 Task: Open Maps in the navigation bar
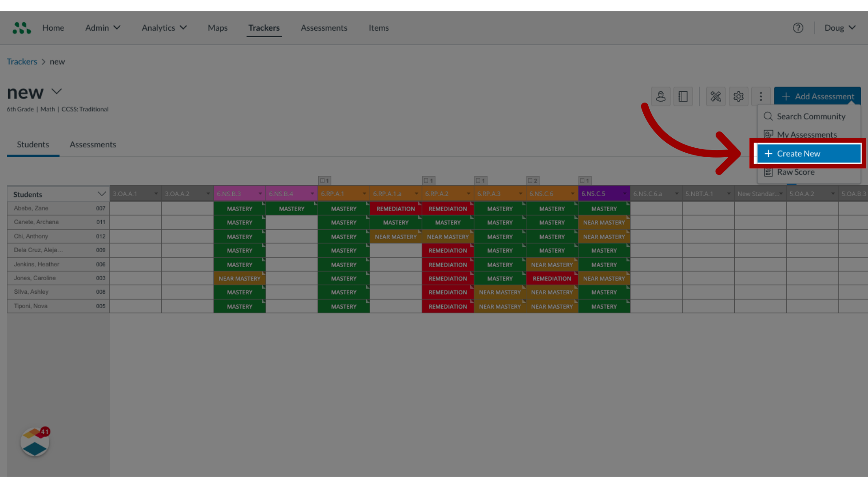tap(217, 28)
